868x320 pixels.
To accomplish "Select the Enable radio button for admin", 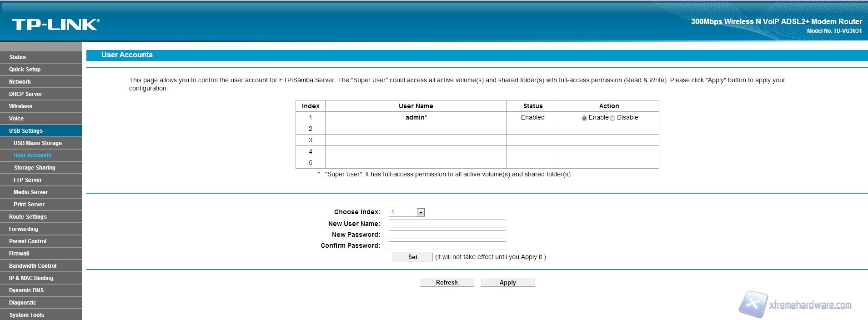I will (x=584, y=118).
